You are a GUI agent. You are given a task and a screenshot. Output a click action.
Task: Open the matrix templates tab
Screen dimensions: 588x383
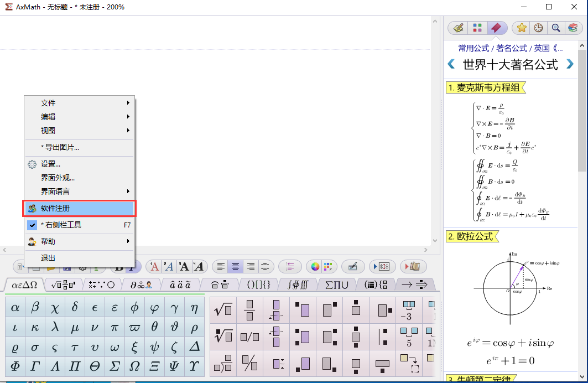click(376, 285)
